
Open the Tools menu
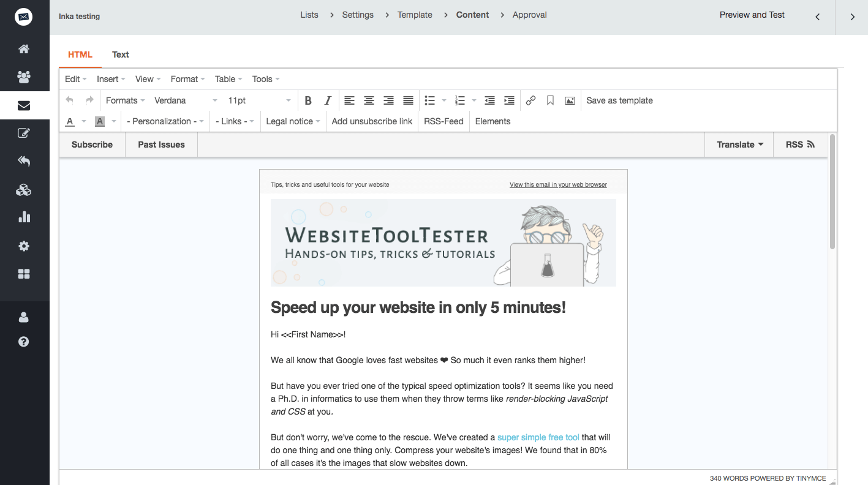[266, 79]
